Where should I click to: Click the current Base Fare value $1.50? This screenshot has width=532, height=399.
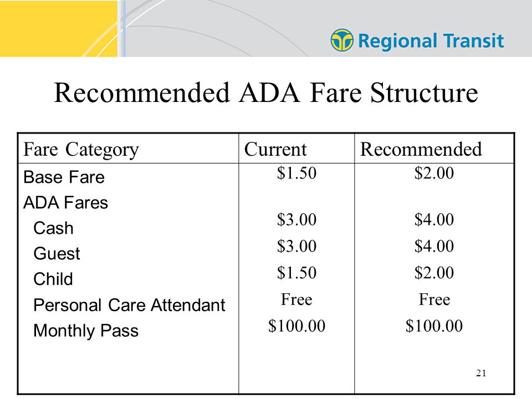pos(296,173)
